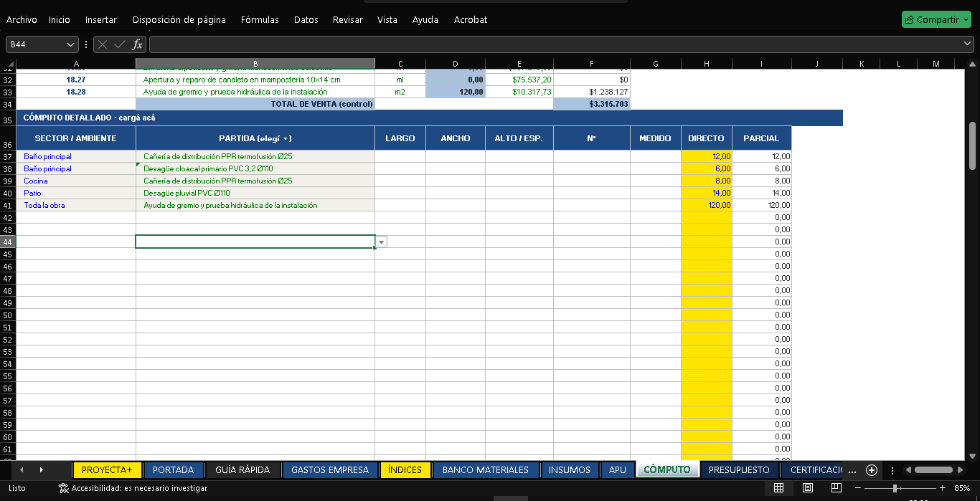Open the Fórmulas ribbon tab
The width and height of the screenshot is (980, 501).
click(260, 20)
